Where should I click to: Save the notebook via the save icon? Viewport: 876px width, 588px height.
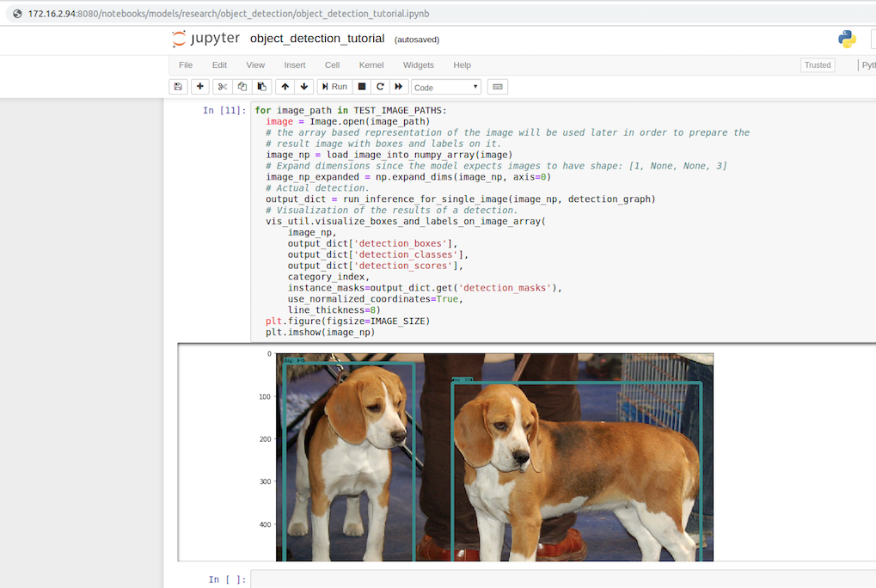point(178,86)
